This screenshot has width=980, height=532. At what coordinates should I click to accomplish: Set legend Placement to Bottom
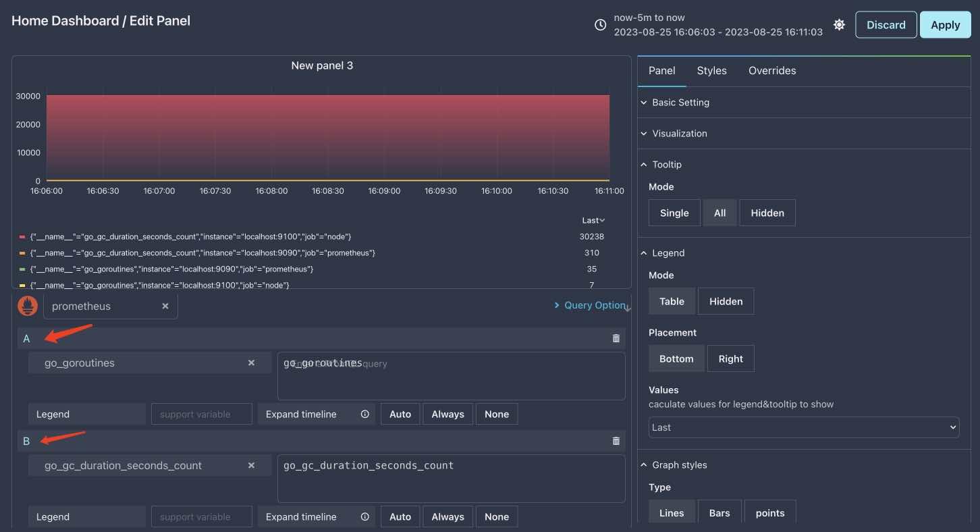676,358
